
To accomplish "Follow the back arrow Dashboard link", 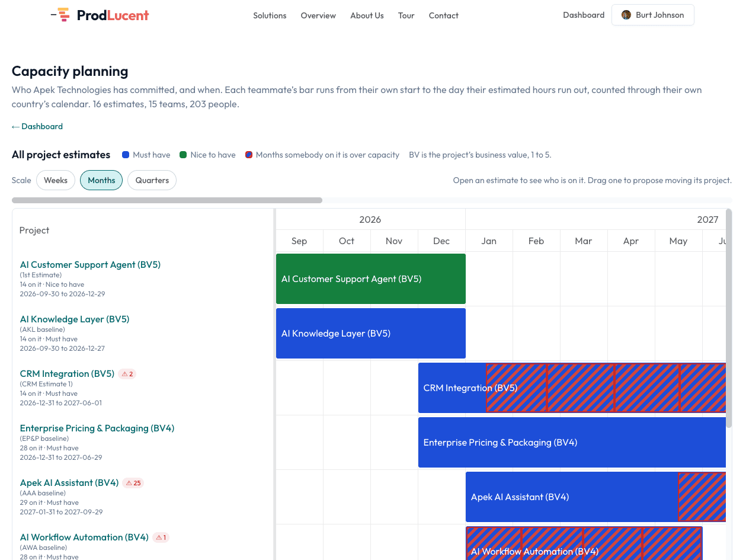I will (x=37, y=126).
